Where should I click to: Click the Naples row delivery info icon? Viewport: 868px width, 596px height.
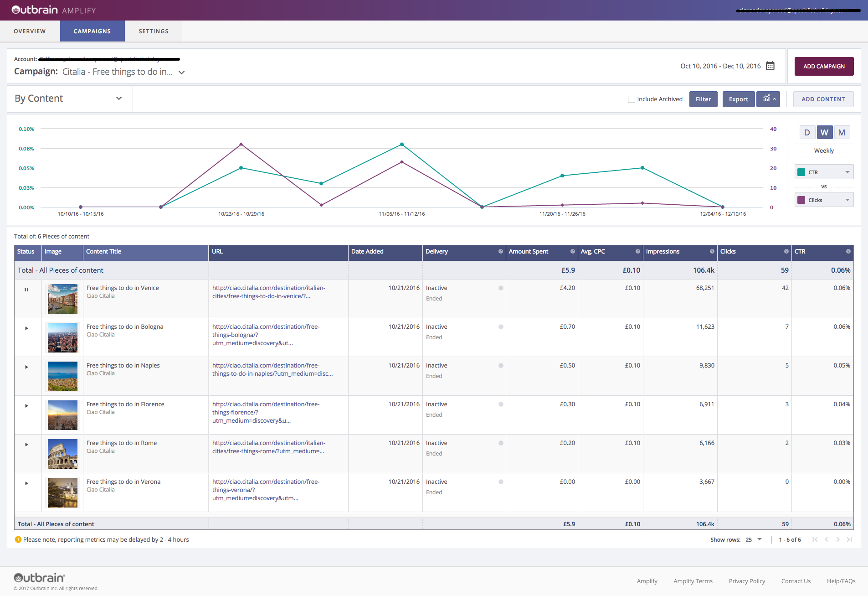tap(501, 366)
